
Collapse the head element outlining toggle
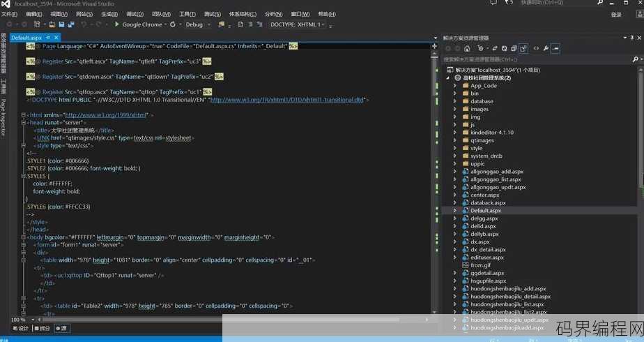[24, 123]
